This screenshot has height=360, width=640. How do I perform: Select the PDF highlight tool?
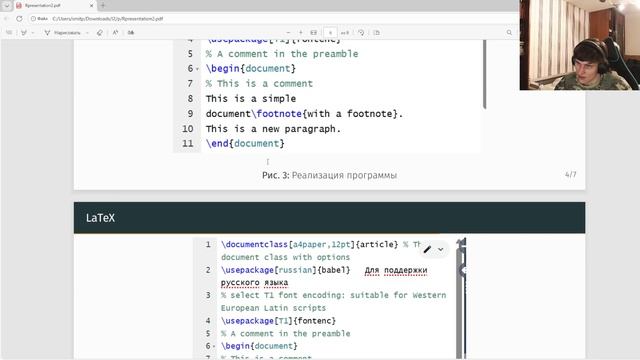tap(24, 33)
